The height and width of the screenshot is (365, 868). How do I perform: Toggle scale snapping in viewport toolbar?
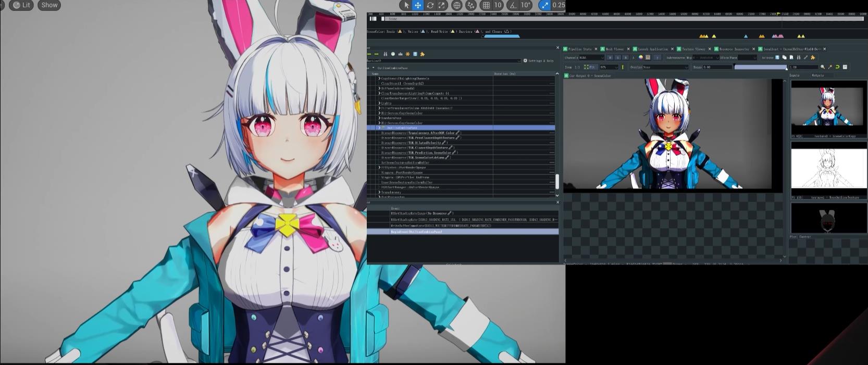544,5
